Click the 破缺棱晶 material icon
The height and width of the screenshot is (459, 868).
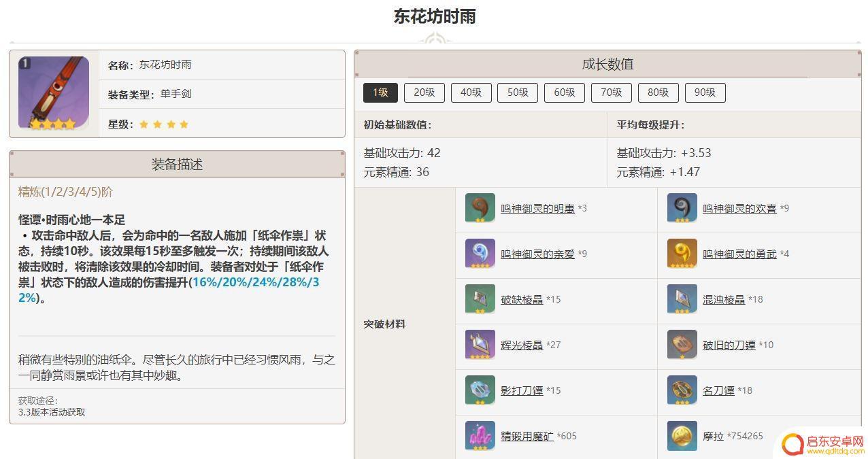(x=480, y=299)
